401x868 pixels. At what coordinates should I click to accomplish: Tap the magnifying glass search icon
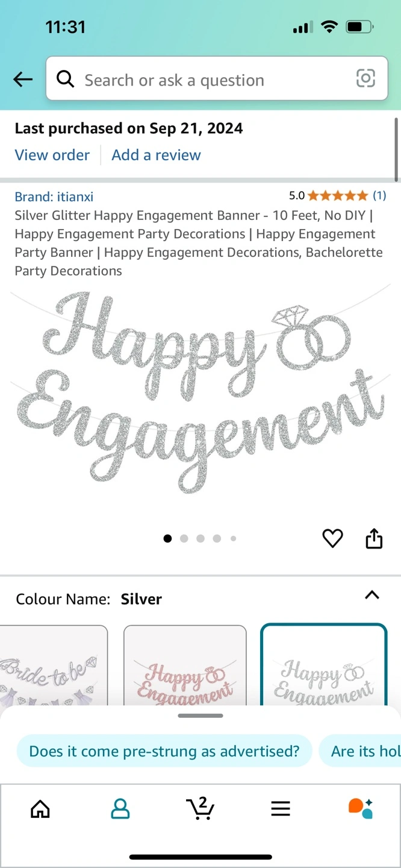pyautogui.click(x=65, y=79)
